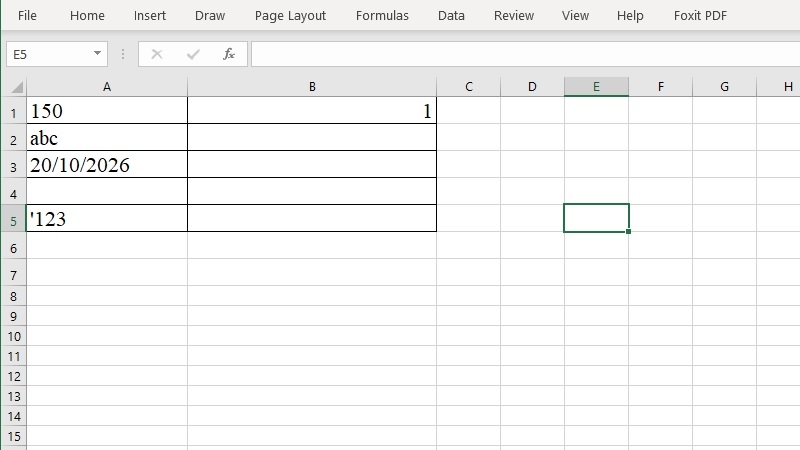
Task: Switch to the Home ribbon tab
Action: (x=87, y=16)
